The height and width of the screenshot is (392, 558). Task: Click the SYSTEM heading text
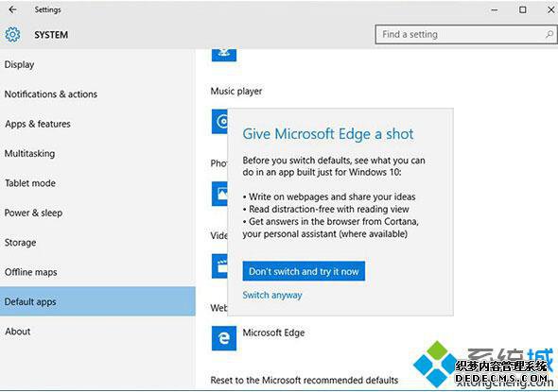(x=51, y=35)
